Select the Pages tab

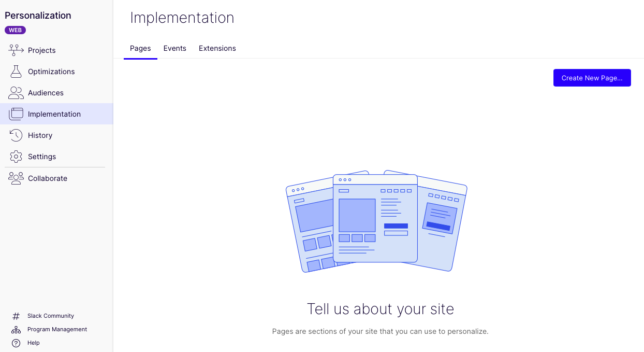tap(140, 48)
